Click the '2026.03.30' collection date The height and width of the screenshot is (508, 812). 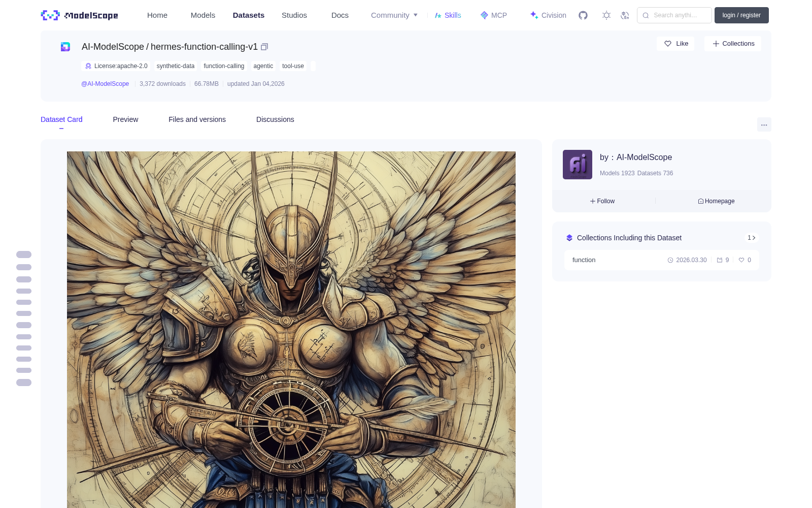691,260
